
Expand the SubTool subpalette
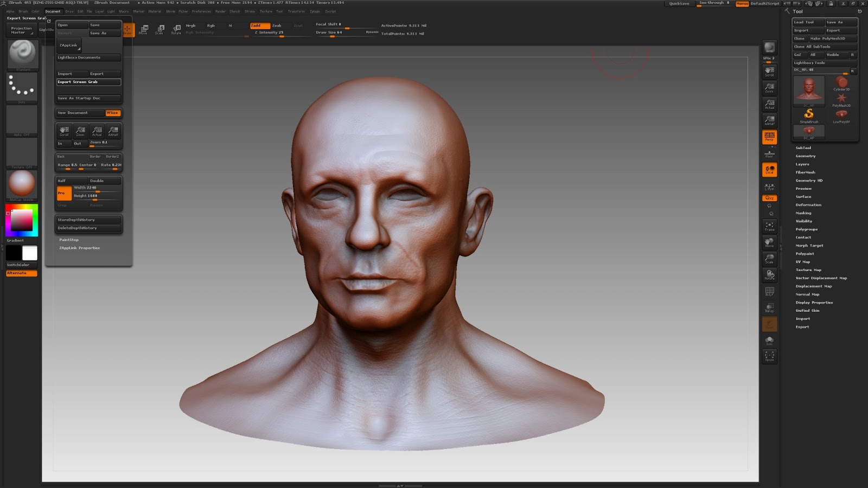(803, 148)
